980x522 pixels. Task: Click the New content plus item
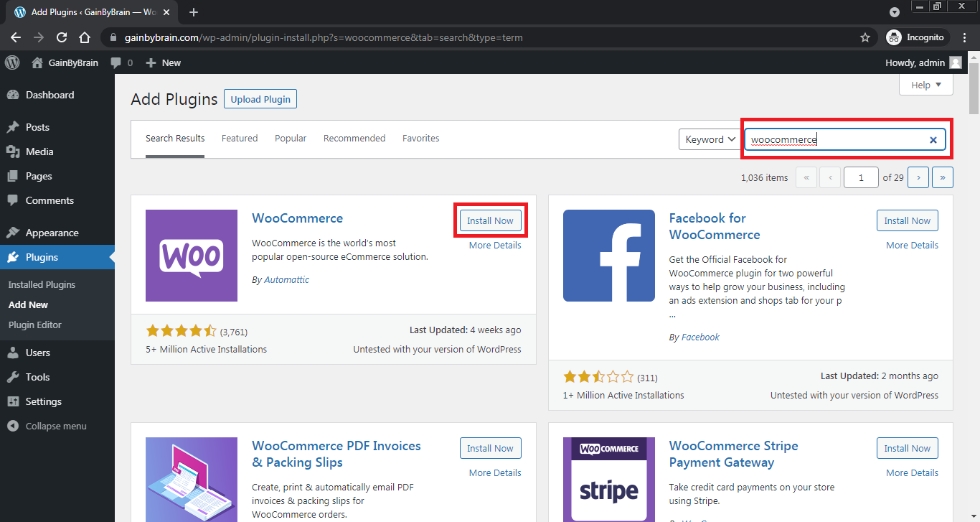coord(164,62)
